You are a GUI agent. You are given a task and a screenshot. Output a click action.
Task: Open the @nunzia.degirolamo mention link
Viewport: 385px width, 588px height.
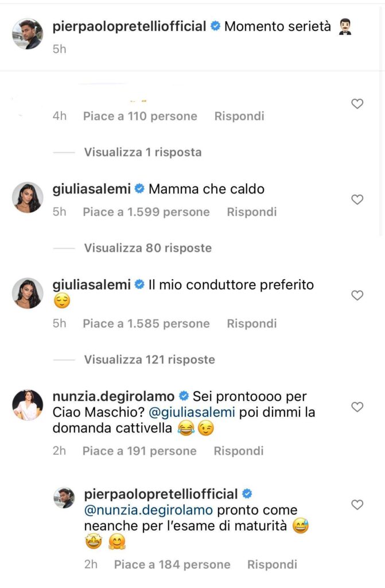149,510
